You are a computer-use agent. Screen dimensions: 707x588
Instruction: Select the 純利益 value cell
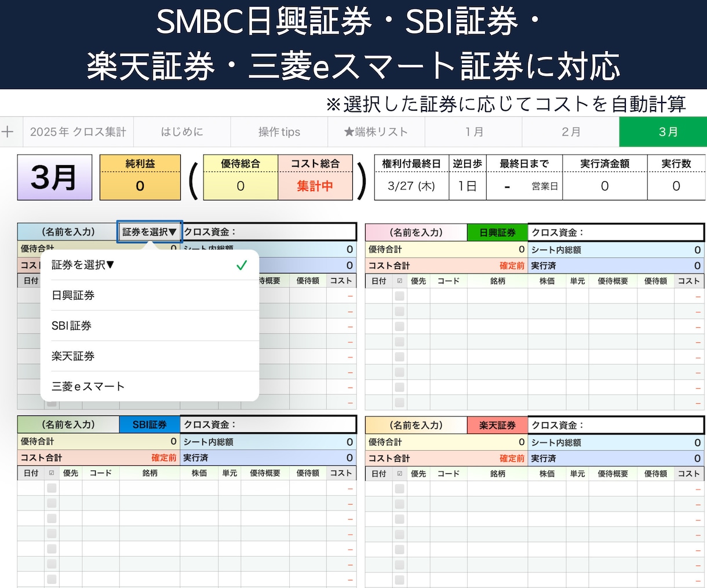point(140,186)
